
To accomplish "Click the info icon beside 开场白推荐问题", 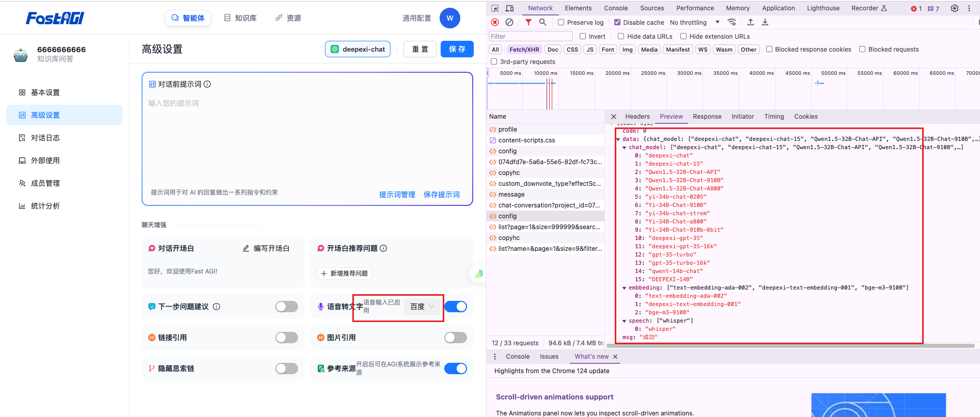I will click(383, 248).
